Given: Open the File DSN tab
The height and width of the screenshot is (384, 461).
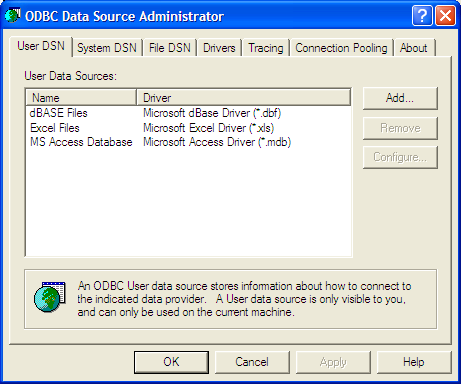Looking at the screenshot, I should (170, 48).
